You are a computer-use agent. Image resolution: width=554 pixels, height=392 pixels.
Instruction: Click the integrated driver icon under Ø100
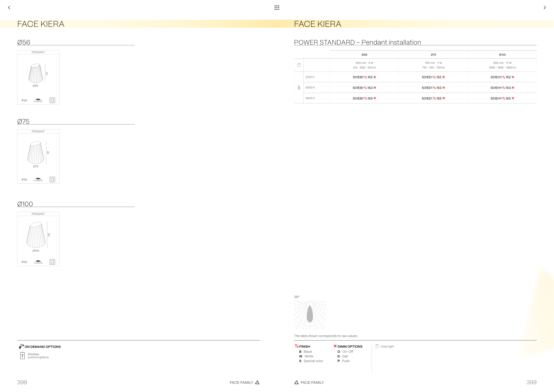(38, 261)
